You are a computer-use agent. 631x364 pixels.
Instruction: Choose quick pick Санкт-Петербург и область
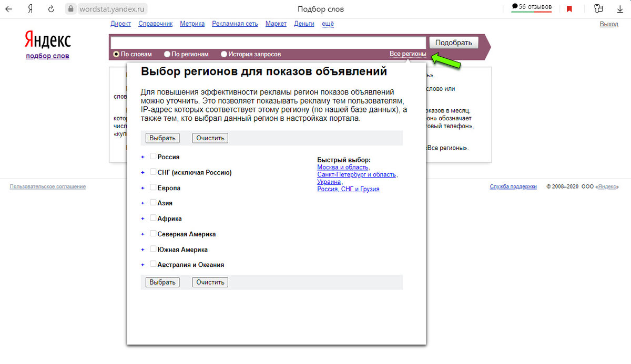pyautogui.click(x=357, y=174)
